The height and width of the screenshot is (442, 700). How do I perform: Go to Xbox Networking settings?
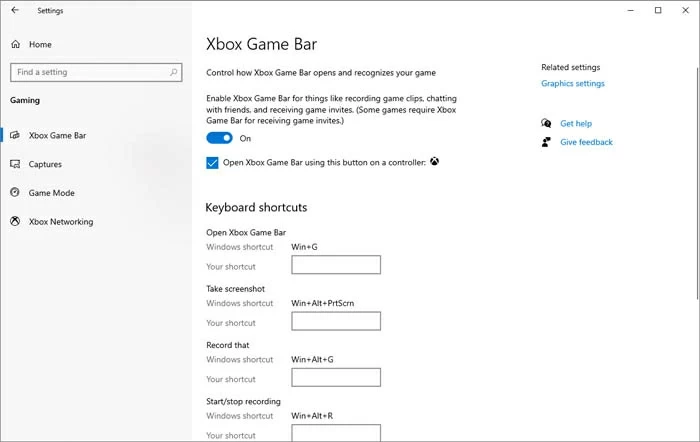click(61, 221)
